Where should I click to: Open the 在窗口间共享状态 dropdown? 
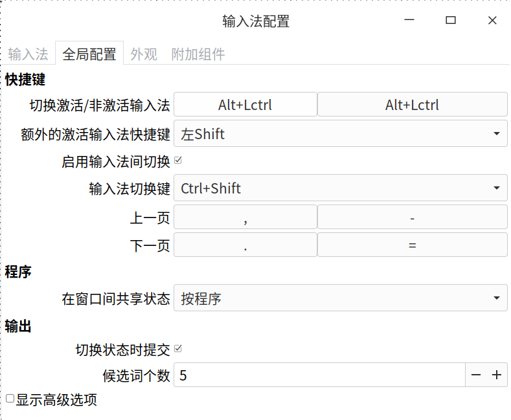(340, 298)
